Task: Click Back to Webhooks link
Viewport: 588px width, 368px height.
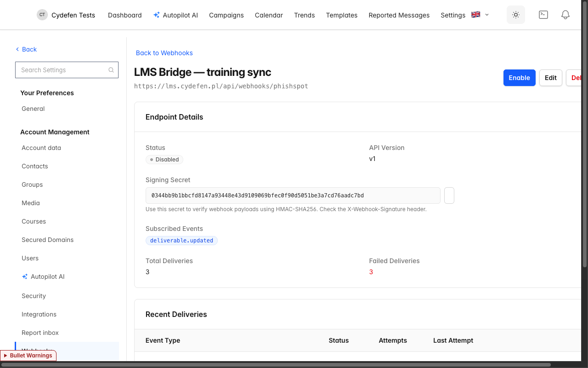Action: point(164,53)
